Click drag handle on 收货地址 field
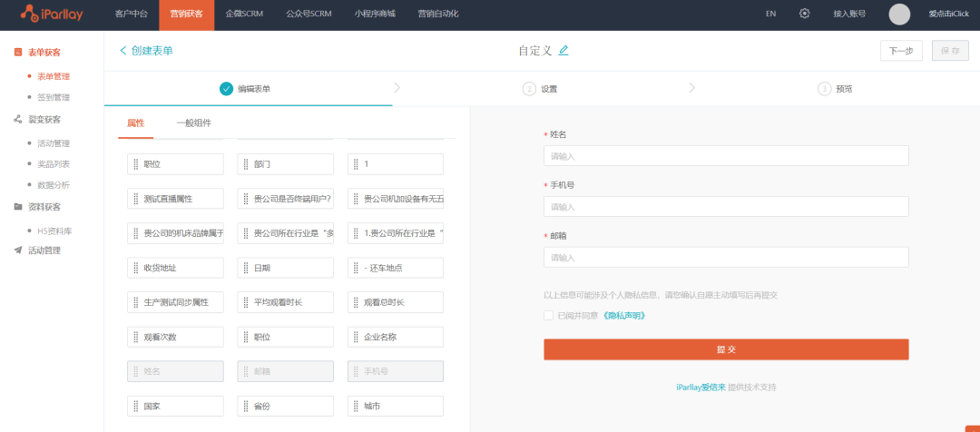The height and width of the screenshot is (432, 980). (x=135, y=268)
